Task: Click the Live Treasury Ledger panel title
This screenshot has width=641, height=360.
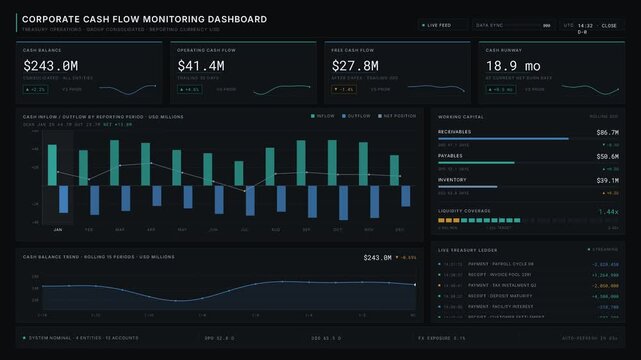Action: coord(468,250)
